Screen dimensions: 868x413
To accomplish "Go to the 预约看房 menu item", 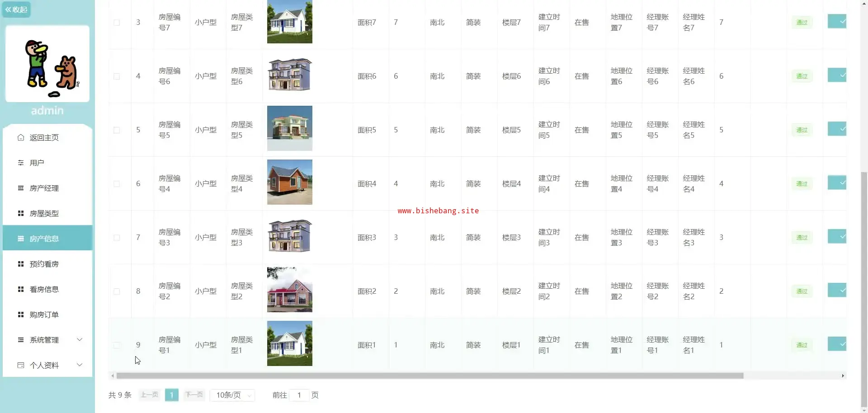I will (47, 264).
